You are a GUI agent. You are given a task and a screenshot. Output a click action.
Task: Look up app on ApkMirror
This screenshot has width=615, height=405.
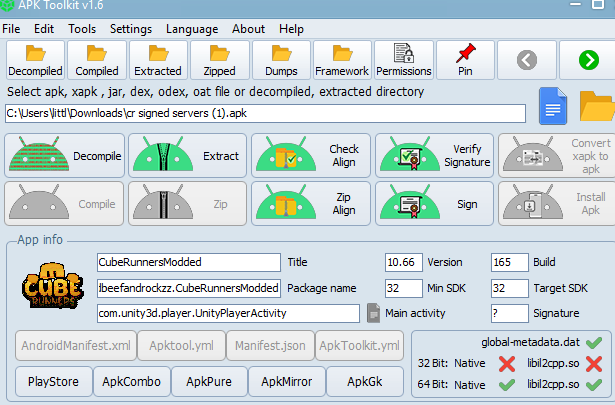tap(287, 381)
